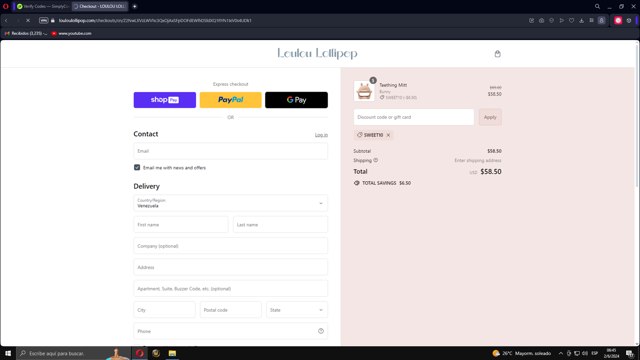Image resolution: width=640 pixels, height=360 pixels.
Task: Open the notification center icon
Action: [629, 353]
